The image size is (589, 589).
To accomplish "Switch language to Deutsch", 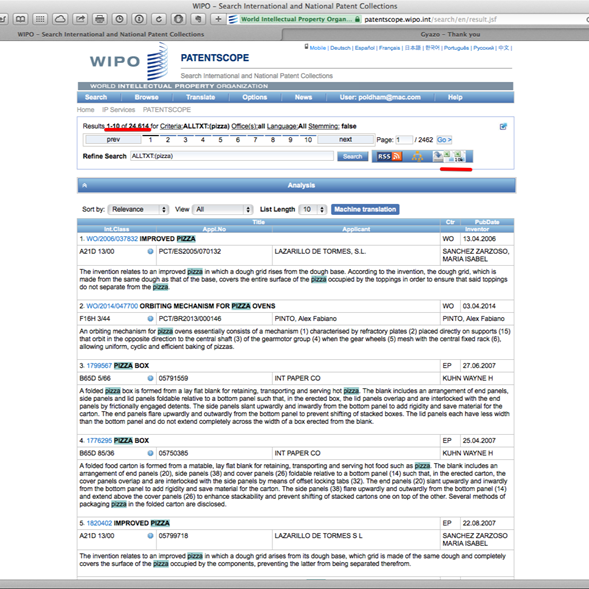I will [x=340, y=48].
